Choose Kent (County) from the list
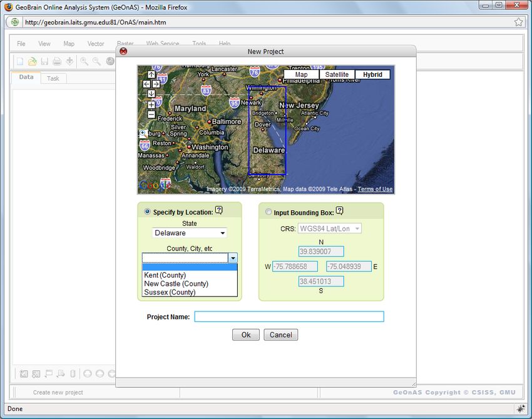 (x=190, y=275)
